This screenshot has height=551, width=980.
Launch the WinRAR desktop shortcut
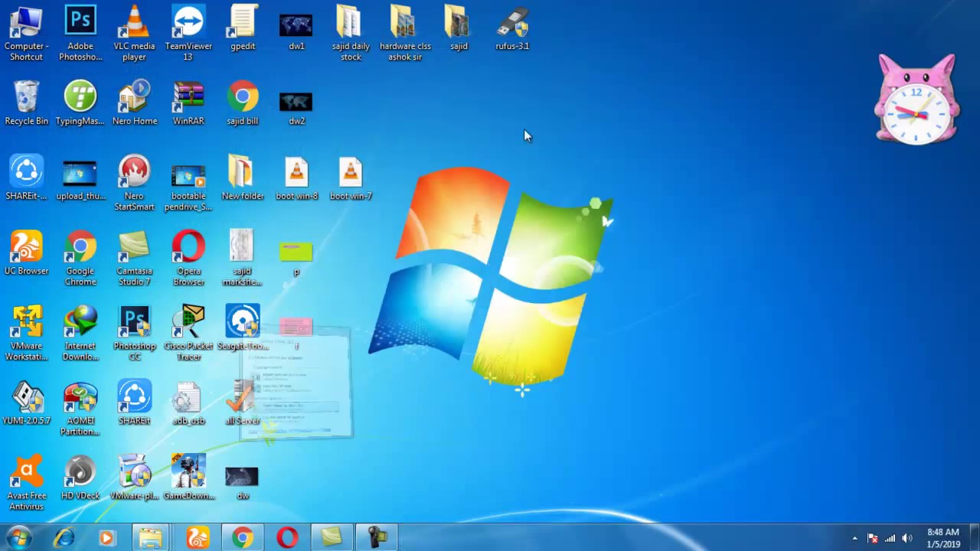point(188,103)
